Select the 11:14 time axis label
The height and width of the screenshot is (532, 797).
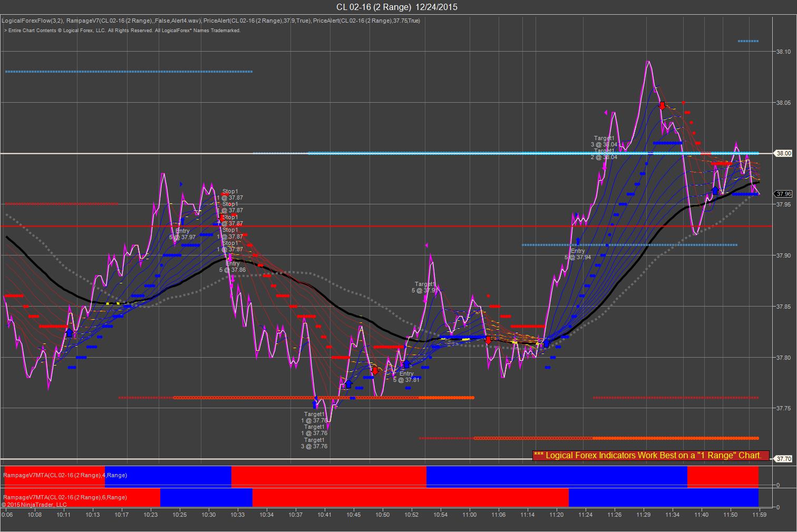pyautogui.click(x=527, y=515)
